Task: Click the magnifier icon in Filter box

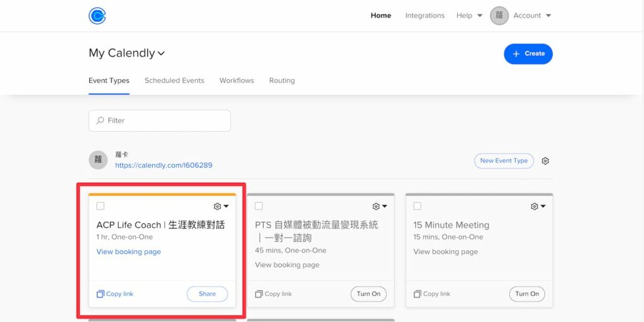Action: coord(100,121)
